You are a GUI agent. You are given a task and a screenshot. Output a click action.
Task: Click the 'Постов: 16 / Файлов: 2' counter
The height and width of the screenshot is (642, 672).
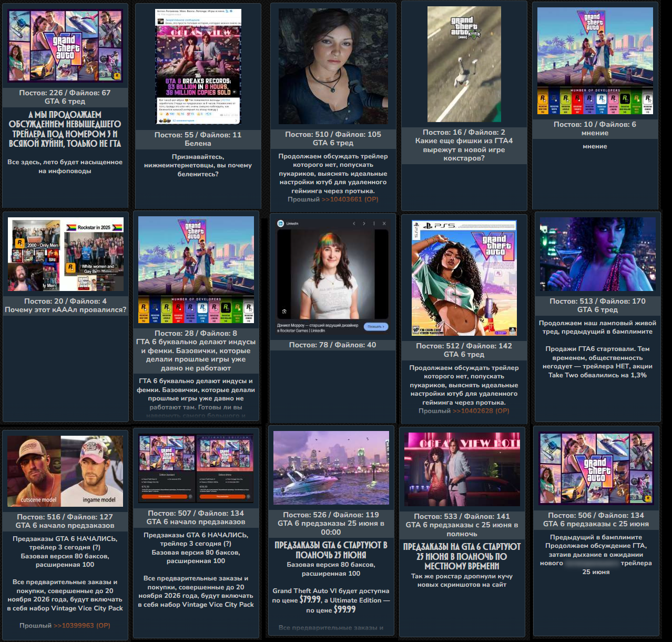pos(464,132)
